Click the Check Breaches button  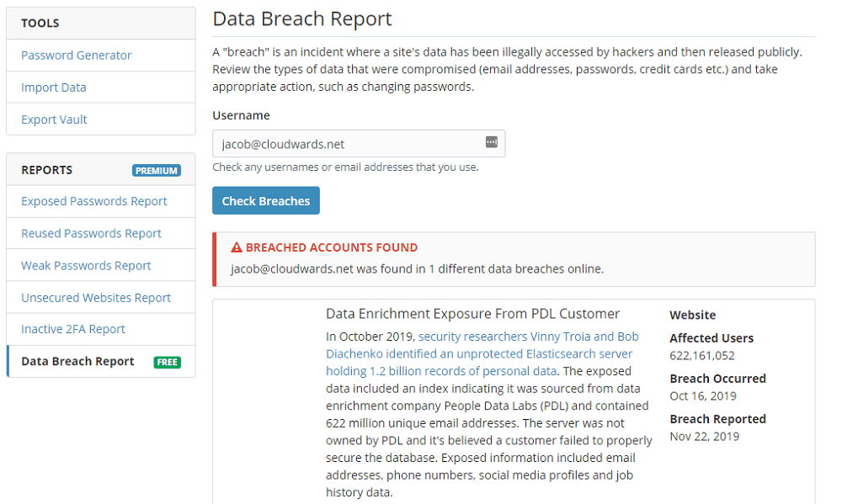[x=266, y=201]
